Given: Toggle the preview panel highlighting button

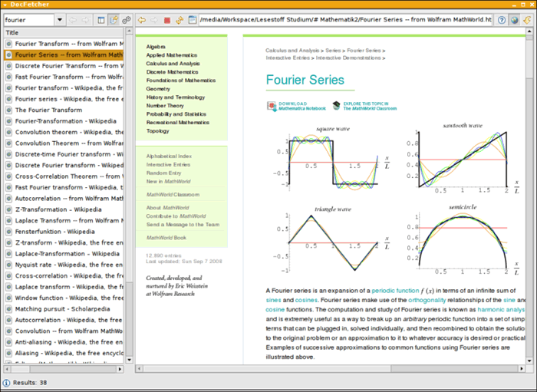Looking at the screenshot, I should point(114,19).
